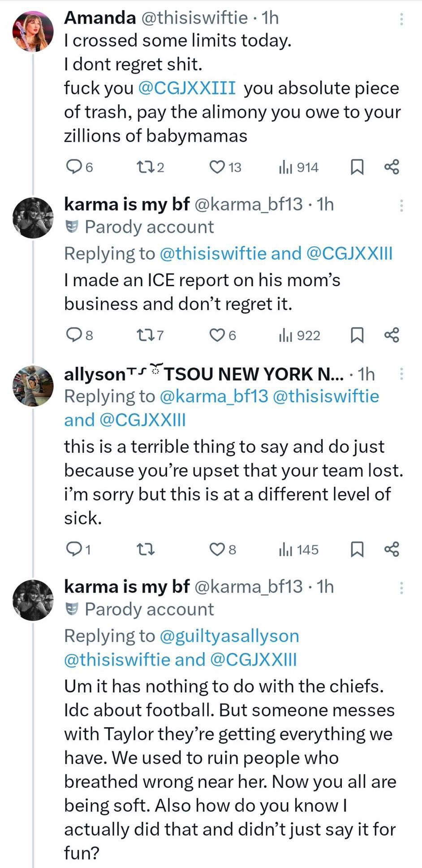Image resolution: width=422 pixels, height=868 pixels.
Task: Share allyson's tweet
Action: [392, 549]
